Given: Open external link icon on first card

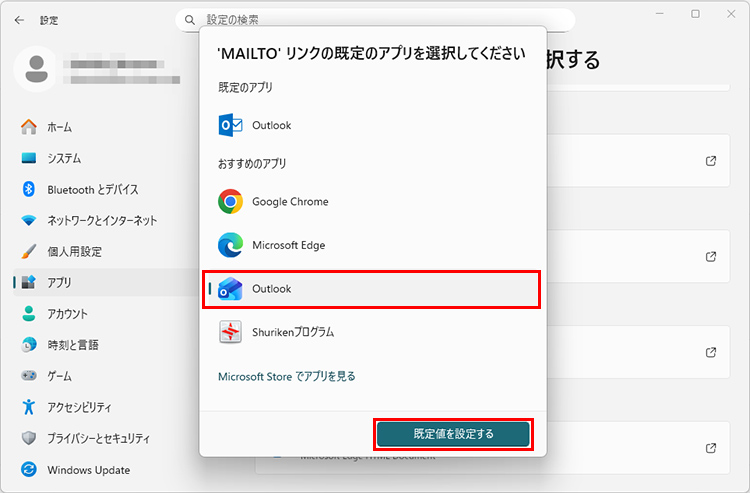Looking at the screenshot, I should [x=711, y=161].
